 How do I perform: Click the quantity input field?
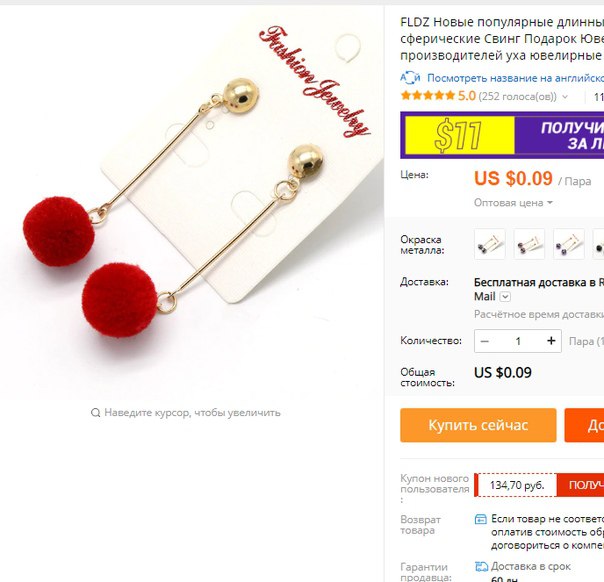point(518,341)
